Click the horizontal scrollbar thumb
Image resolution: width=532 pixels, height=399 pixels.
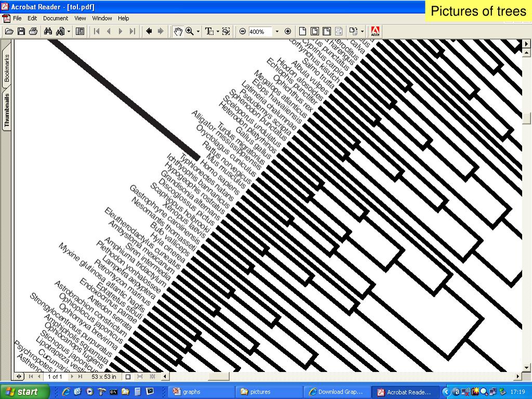click(218, 376)
